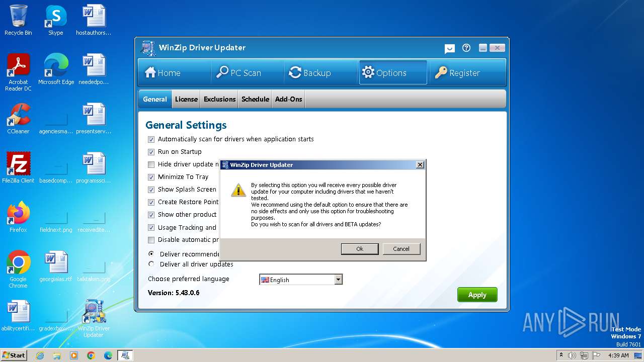This screenshot has height=362, width=644.
Task: Open the Home section in WinZip Driver Updater
Action: (x=163, y=73)
